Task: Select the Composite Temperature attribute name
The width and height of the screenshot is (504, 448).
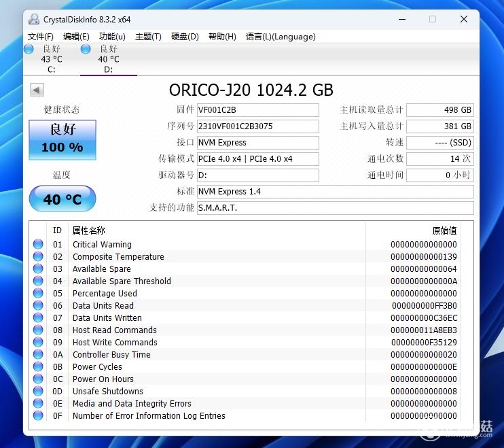Action: point(118,257)
